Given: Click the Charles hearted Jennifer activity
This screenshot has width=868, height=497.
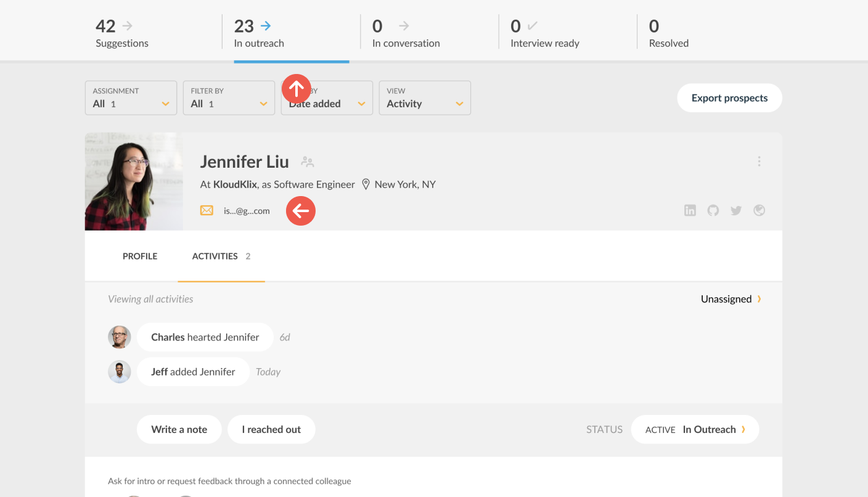Looking at the screenshot, I should click(x=205, y=337).
